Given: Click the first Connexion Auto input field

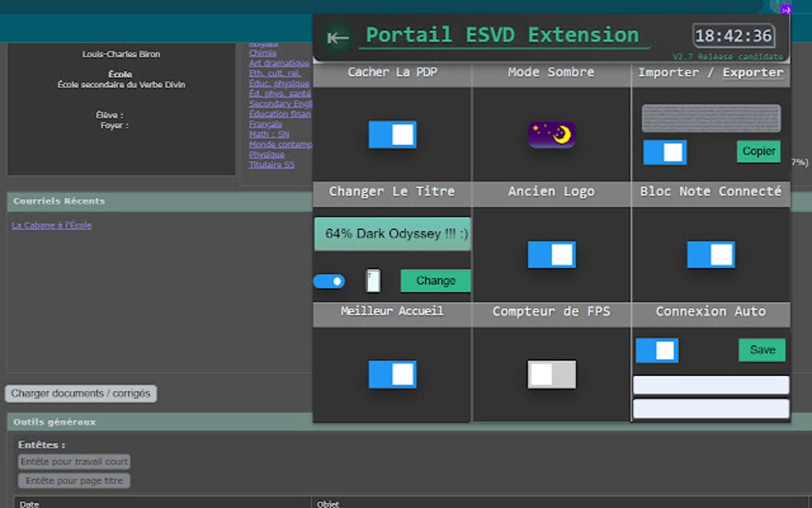Looking at the screenshot, I should click(711, 385).
